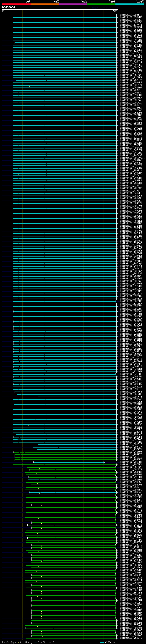Select the green ~80% identity legend segment
The height and width of the screenshot is (644, 146).
coord(101,4)
